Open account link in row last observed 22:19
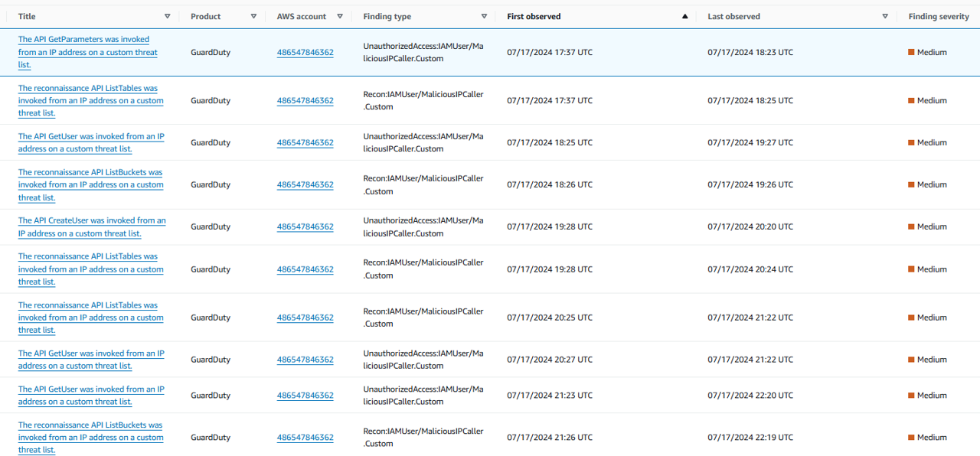Image resolution: width=980 pixels, height=456 pixels. point(305,438)
